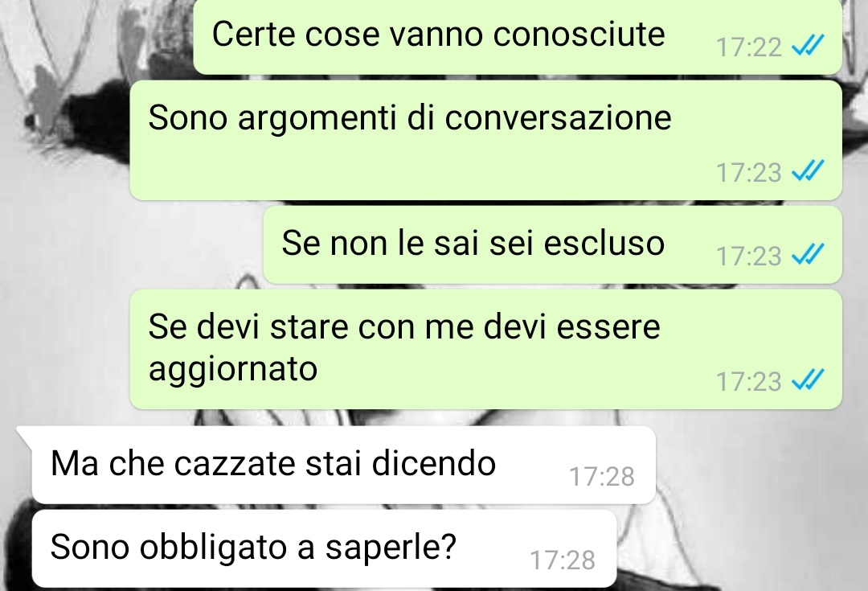Click the bubble tail of the first received message

tap(25, 436)
